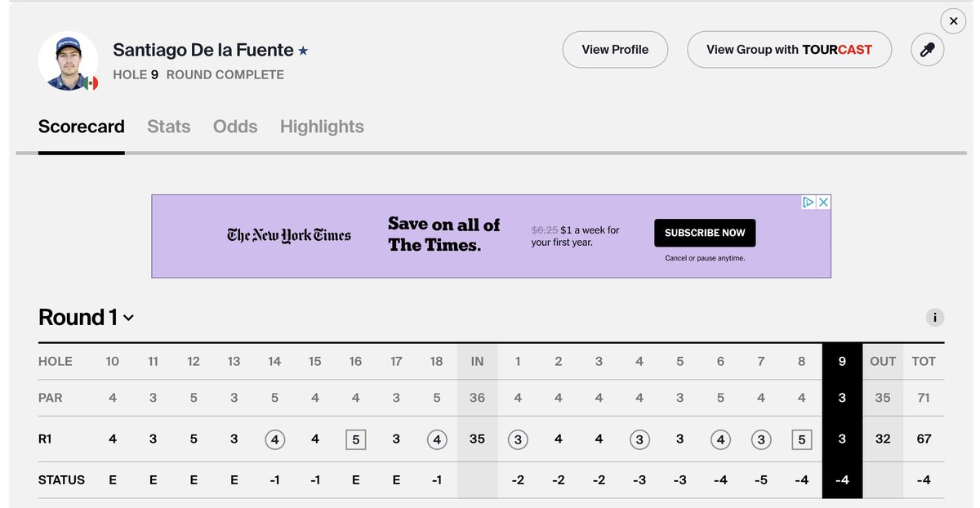Screen dimensions: 980x508
Task: Click the 'Save on all of The Times.' headline
Action: click(x=444, y=234)
